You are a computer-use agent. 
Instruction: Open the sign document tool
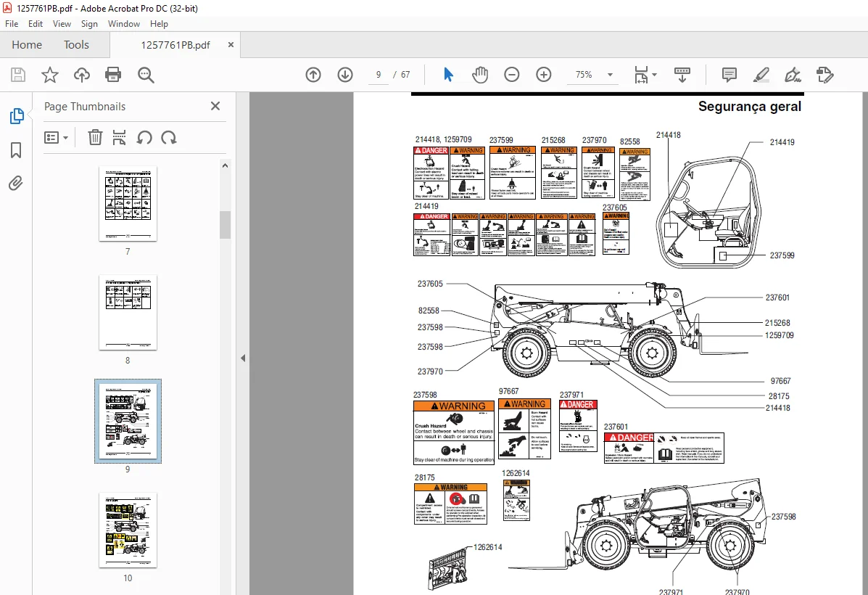click(x=793, y=75)
